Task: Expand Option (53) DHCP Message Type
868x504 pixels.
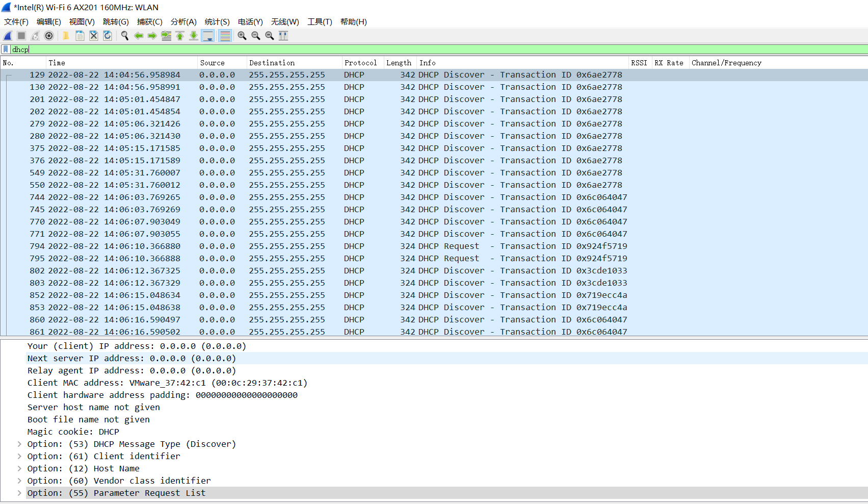Action: point(19,444)
